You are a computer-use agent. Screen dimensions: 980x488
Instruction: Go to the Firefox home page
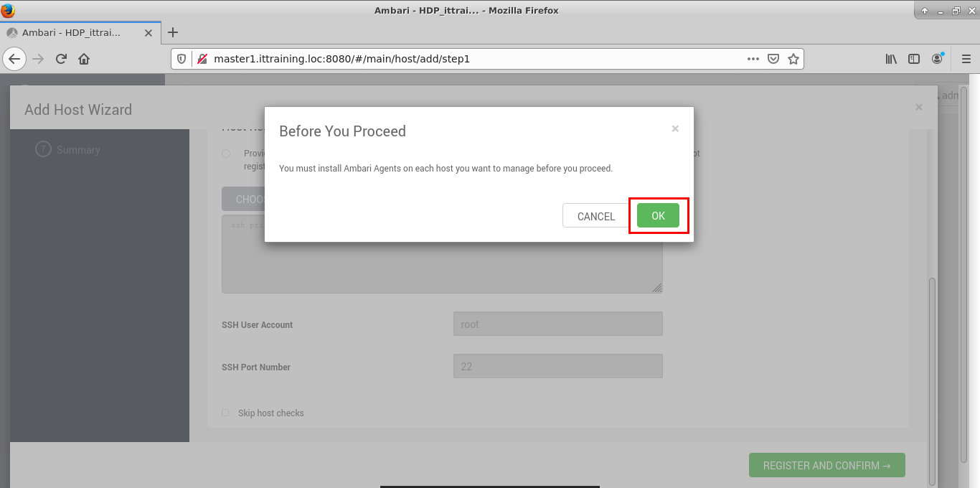coord(84,59)
